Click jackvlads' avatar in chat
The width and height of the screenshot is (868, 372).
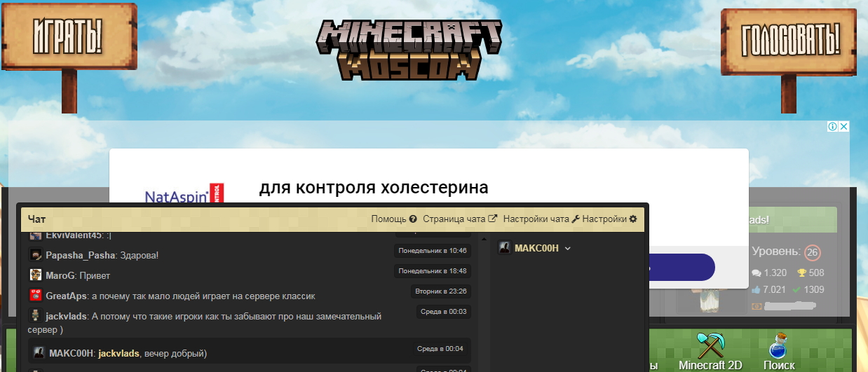[x=35, y=316]
